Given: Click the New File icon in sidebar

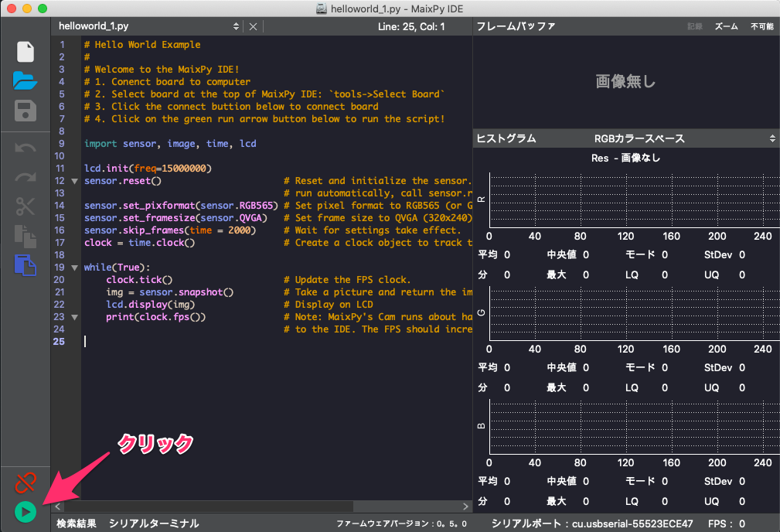Looking at the screenshot, I should coord(26,52).
